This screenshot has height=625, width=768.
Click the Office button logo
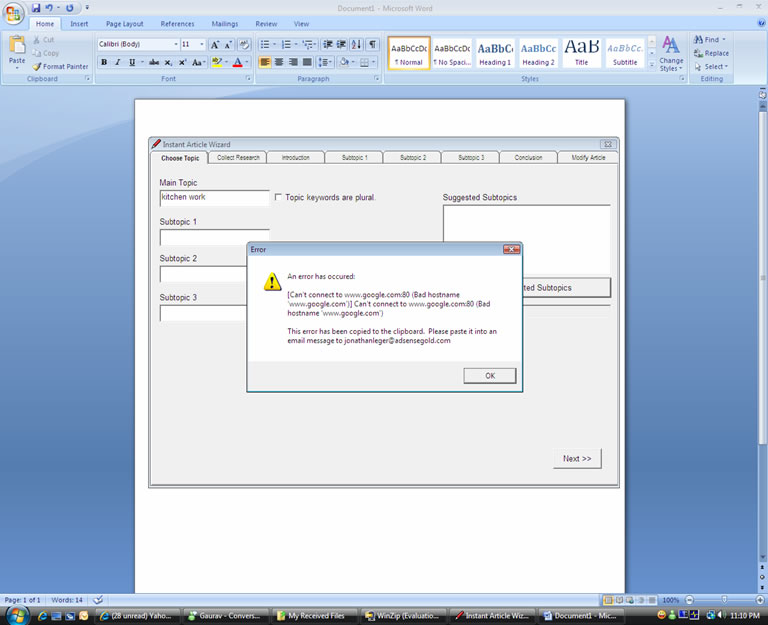click(x=13, y=13)
